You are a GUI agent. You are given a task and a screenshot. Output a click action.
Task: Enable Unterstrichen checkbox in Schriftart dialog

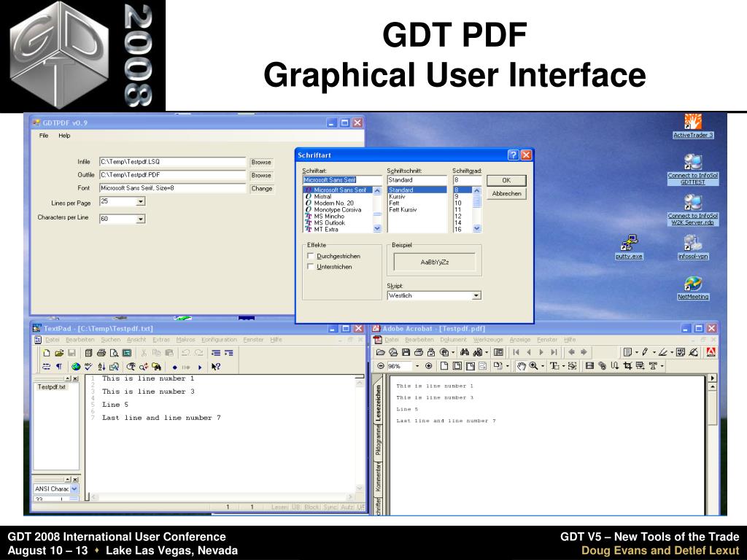pos(311,267)
